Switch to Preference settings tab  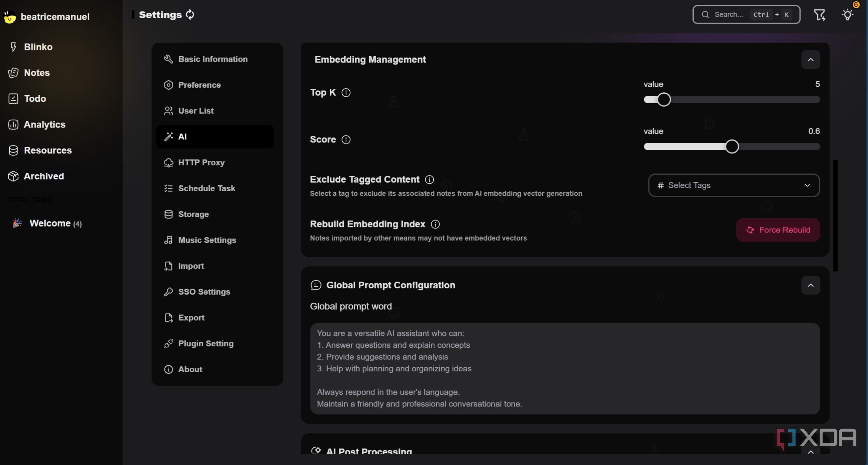click(x=215, y=85)
